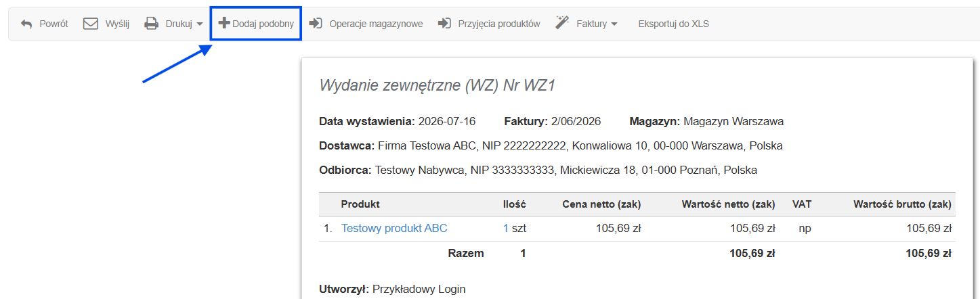Open the Testowy produkt ABC link
The height and width of the screenshot is (299, 980).
tap(394, 229)
